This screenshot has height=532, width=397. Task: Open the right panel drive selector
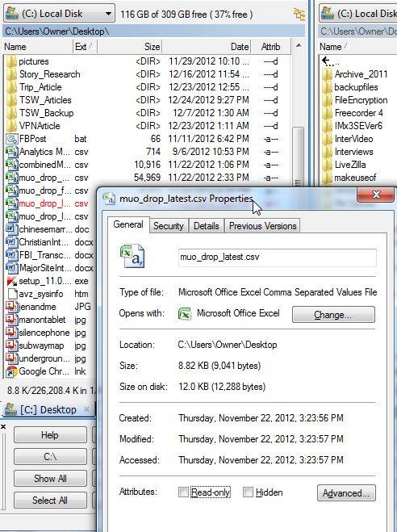pyautogui.click(x=357, y=14)
